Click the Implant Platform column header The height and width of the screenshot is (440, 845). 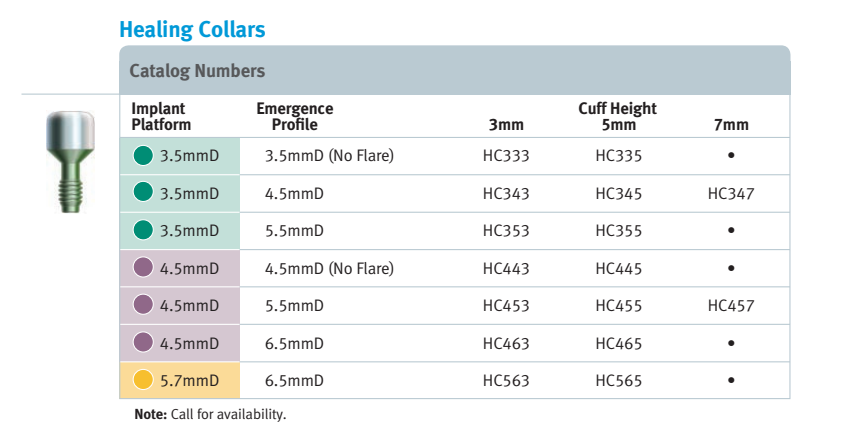coord(161,116)
